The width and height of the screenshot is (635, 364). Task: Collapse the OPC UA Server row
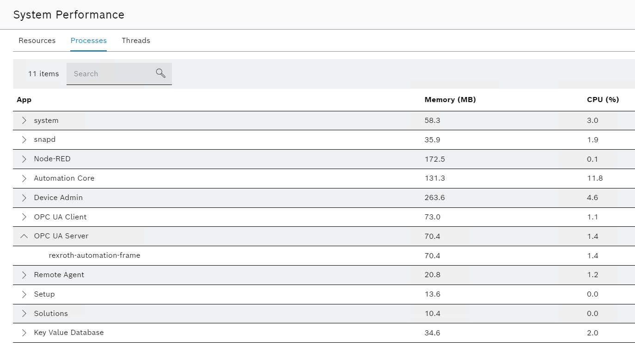(24, 236)
